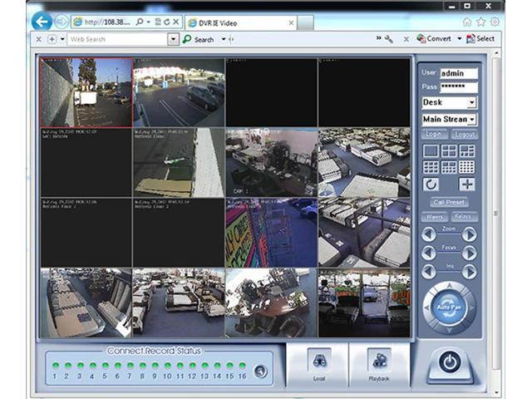The image size is (532, 399).
Task: Increase Focus with right arrow
Action: pyautogui.click(x=470, y=253)
